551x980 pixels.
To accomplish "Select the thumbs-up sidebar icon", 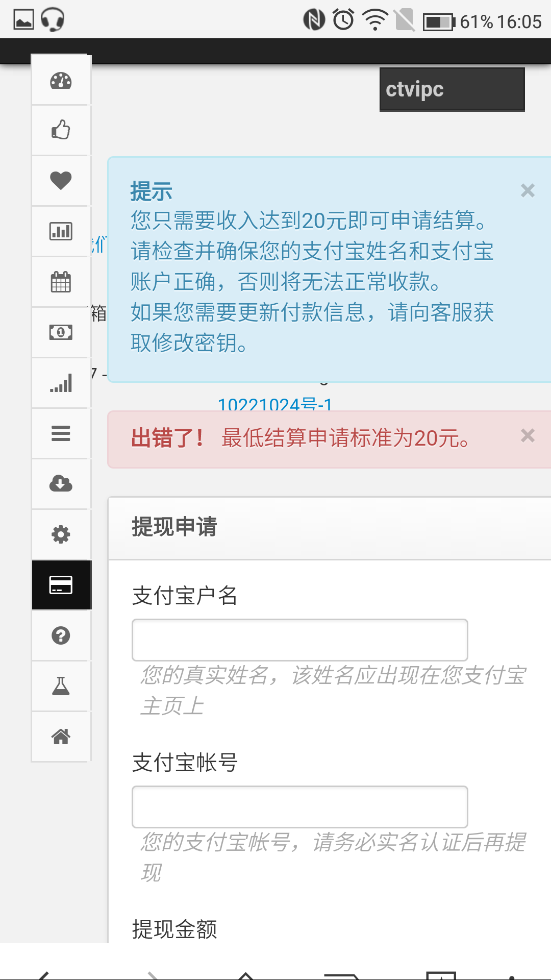I will (x=61, y=130).
